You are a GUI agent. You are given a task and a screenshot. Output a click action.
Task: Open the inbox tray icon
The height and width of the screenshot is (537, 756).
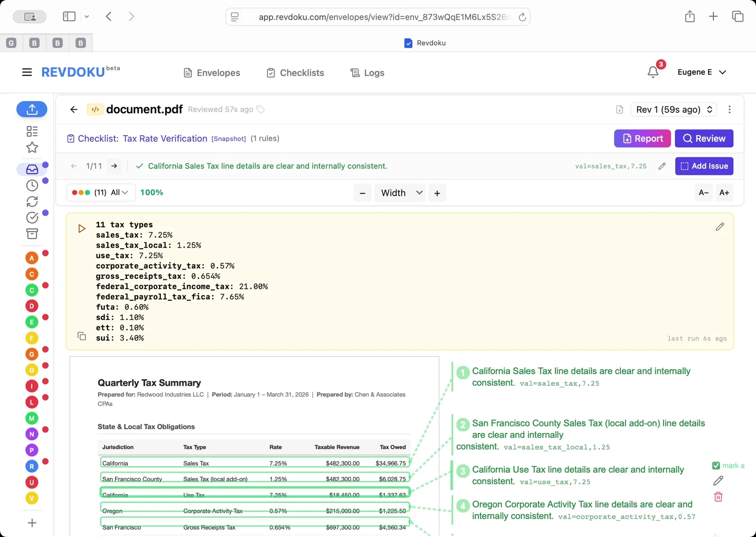click(32, 169)
